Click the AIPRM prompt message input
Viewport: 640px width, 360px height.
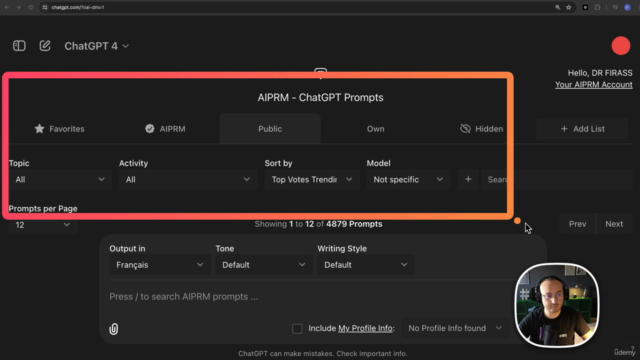click(x=310, y=297)
